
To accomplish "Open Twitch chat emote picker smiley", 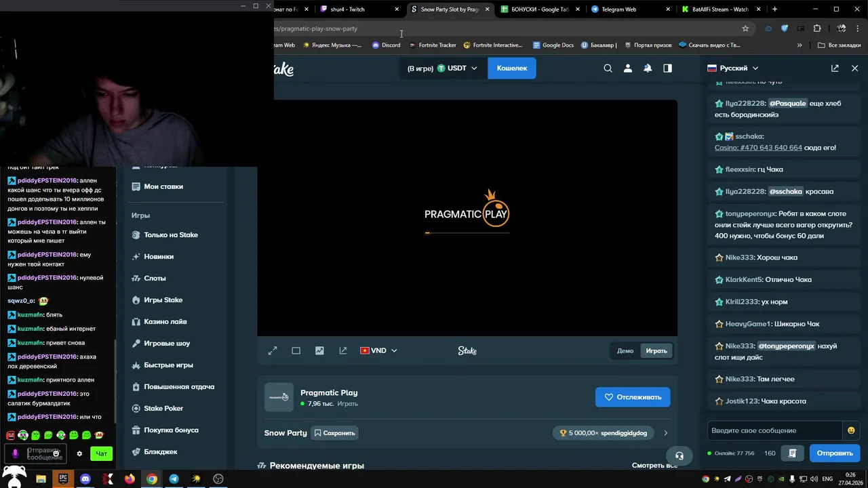I will coord(56,453).
